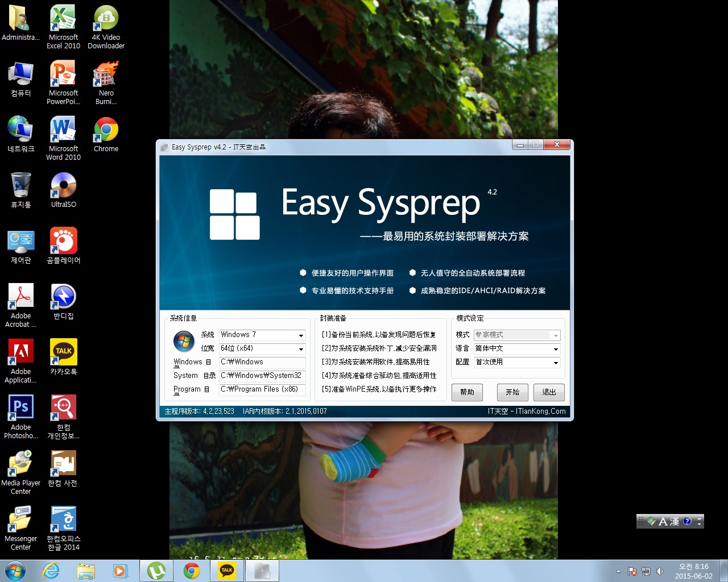This screenshot has width=728, height=582.
Task: Open Adobe Application Manager desktop shortcut
Action: coord(20,361)
